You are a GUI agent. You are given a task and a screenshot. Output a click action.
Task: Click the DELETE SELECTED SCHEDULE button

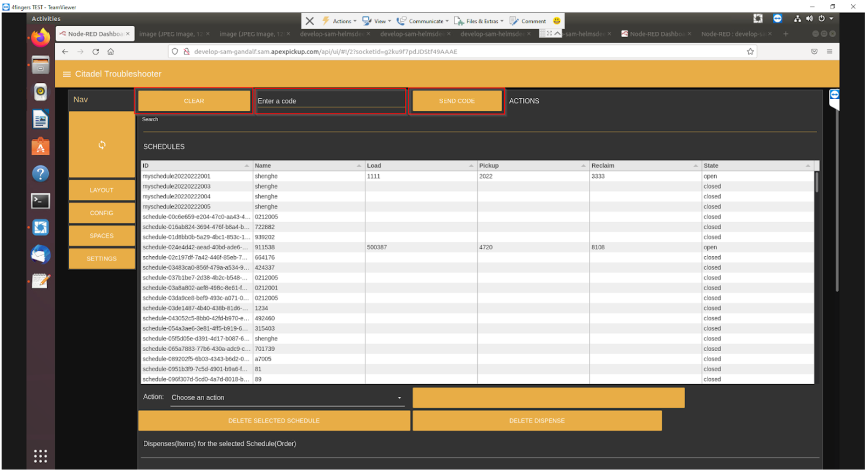pos(274,421)
